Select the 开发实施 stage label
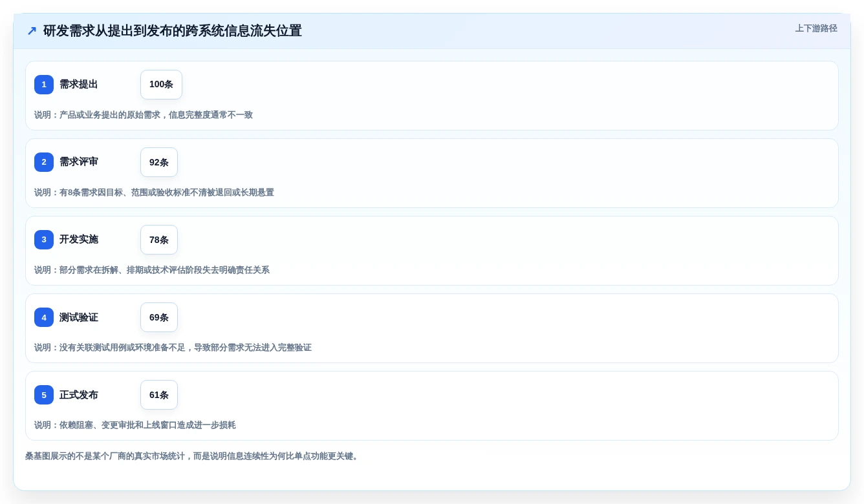 tap(79, 240)
